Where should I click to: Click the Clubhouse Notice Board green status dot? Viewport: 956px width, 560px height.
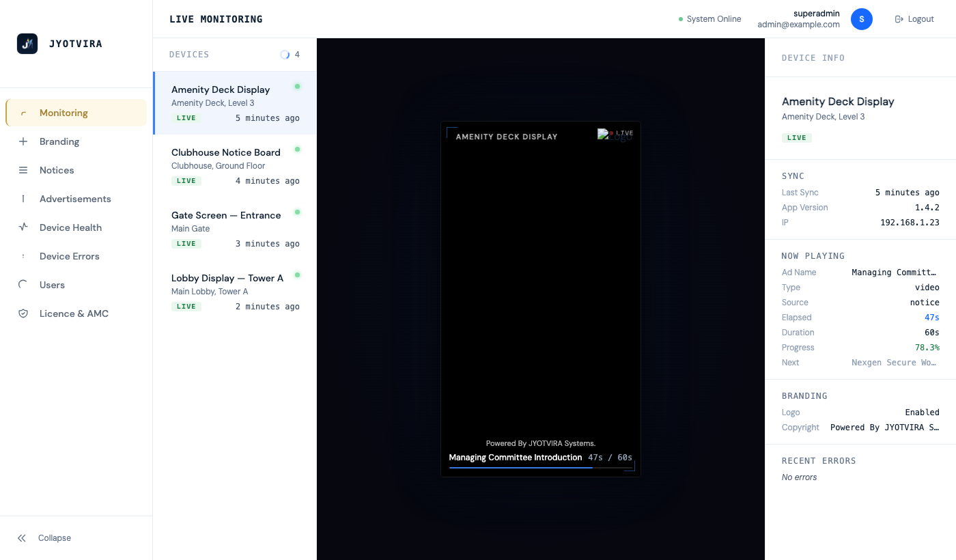tap(297, 149)
